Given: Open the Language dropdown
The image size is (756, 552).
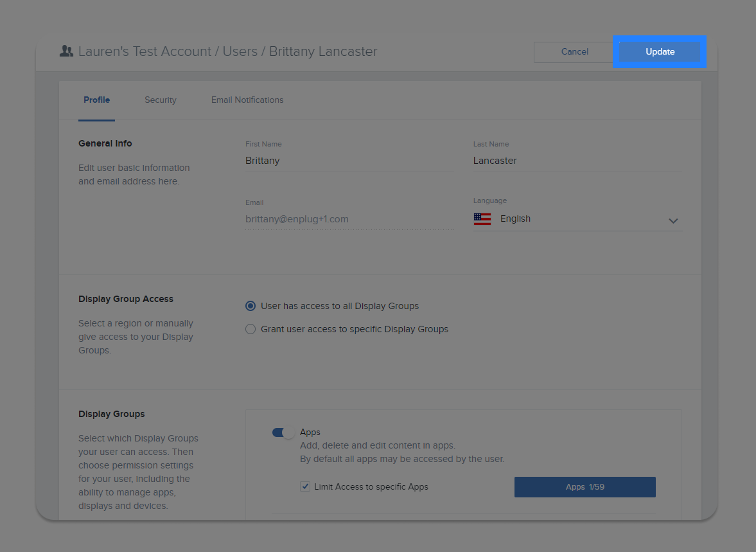Looking at the screenshot, I should tap(577, 219).
